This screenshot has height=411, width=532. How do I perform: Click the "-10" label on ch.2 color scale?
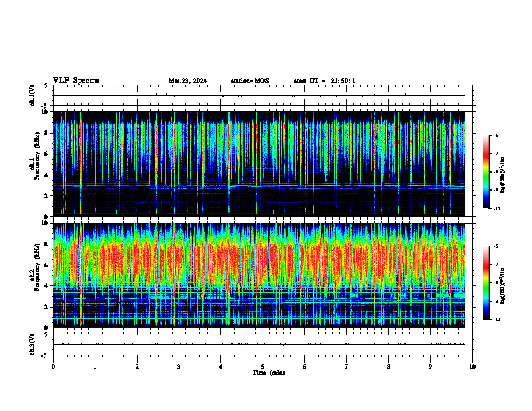click(496, 320)
